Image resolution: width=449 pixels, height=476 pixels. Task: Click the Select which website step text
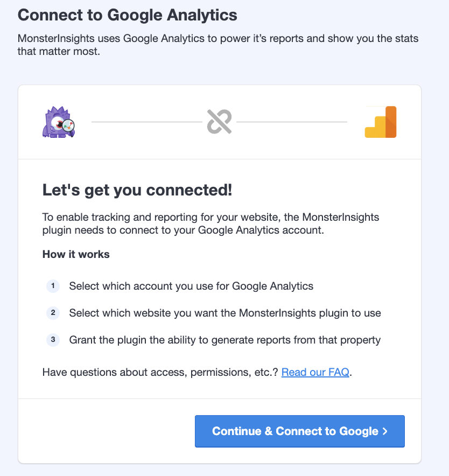click(x=225, y=313)
